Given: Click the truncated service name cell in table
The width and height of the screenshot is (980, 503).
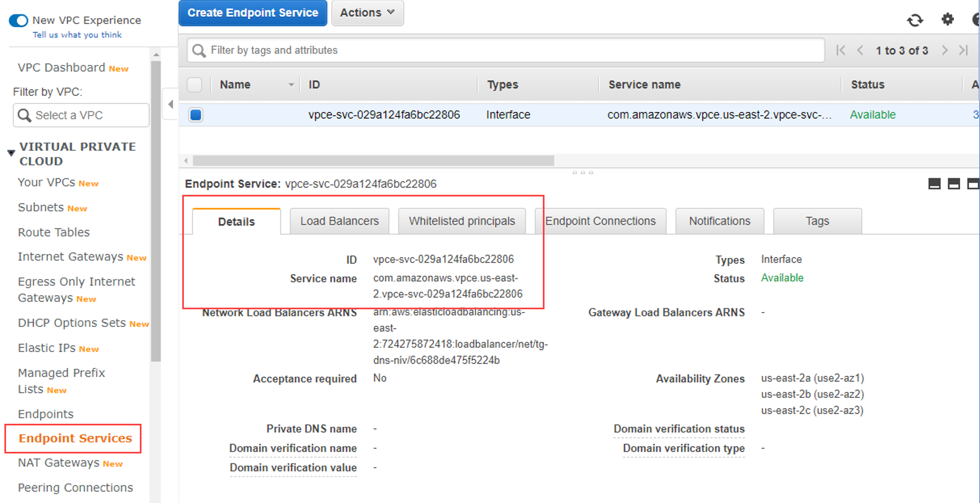Looking at the screenshot, I should 720,115.
